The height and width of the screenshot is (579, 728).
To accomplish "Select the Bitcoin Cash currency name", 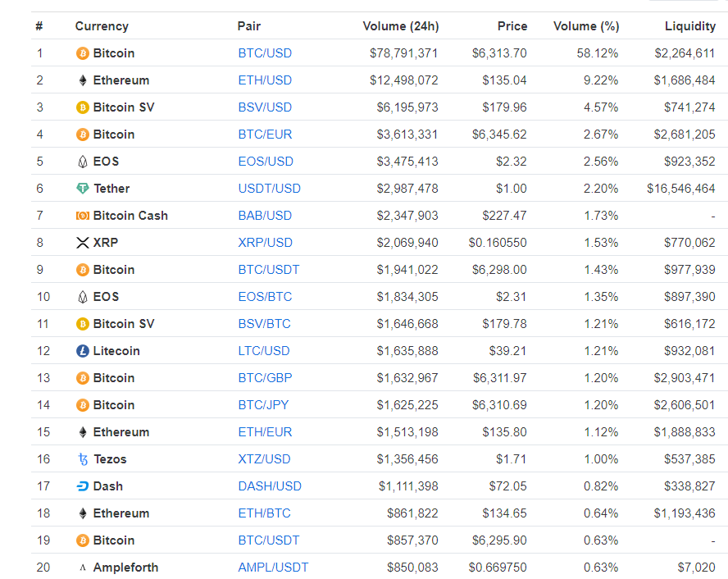I will tap(130, 216).
